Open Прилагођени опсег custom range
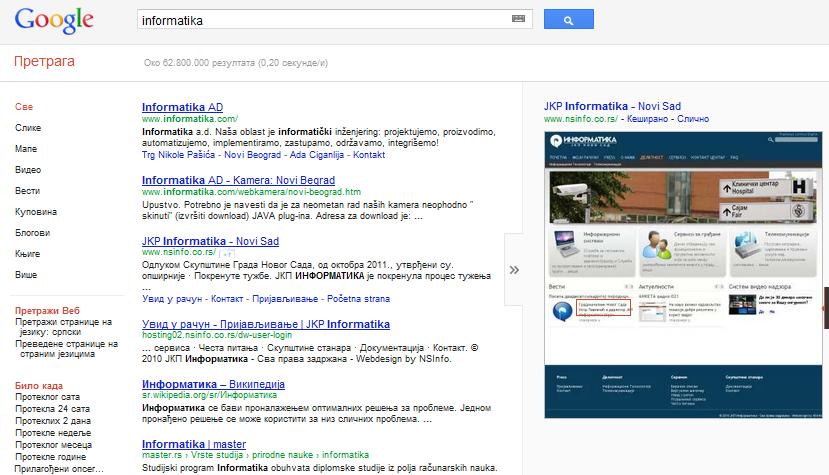Viewport: 829px width, 475px height. [x=59, y=469]
